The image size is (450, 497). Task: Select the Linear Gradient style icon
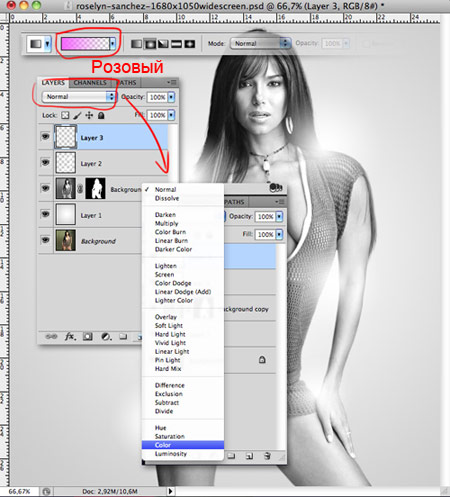click(x=137, y=44)
